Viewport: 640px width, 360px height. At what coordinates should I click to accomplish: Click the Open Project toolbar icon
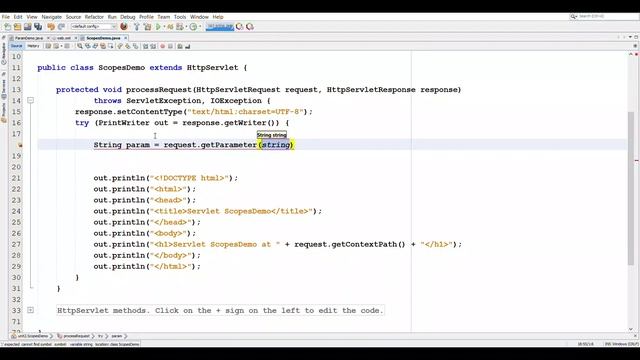(x=27, y=27)
